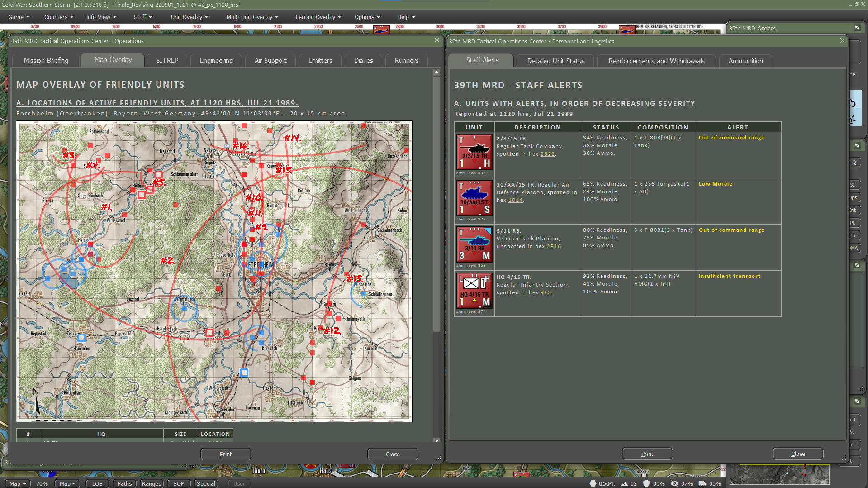The height and width of the screenshot is (488, 868).
Task: Click the minimap thumbnail at bottom right
Action: pos(779,475)
